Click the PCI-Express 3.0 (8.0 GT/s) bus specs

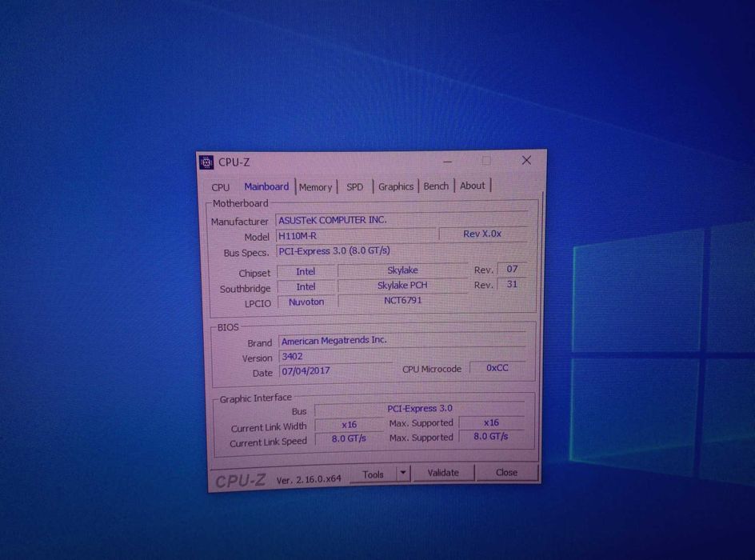(x=401, y=251)
